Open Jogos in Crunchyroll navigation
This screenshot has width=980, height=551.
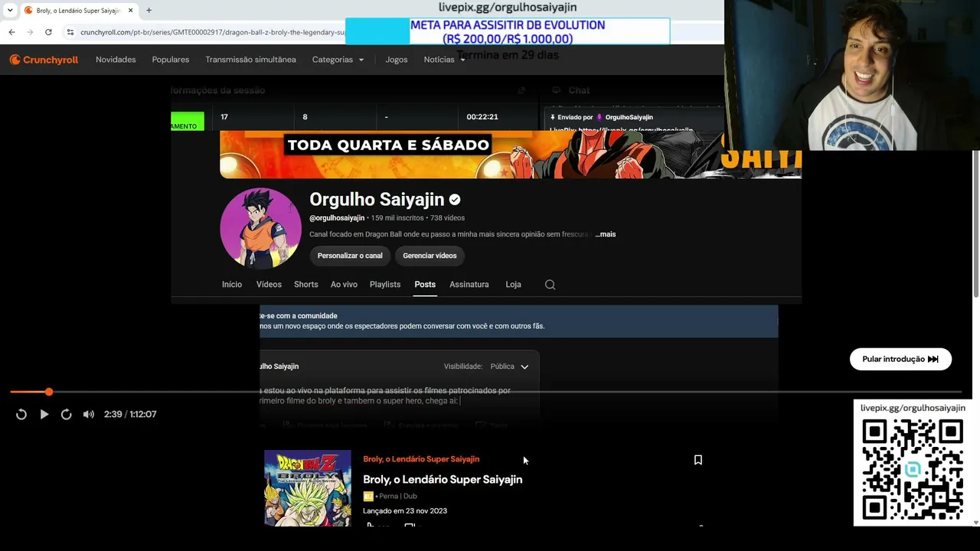(x=397, y=60)
